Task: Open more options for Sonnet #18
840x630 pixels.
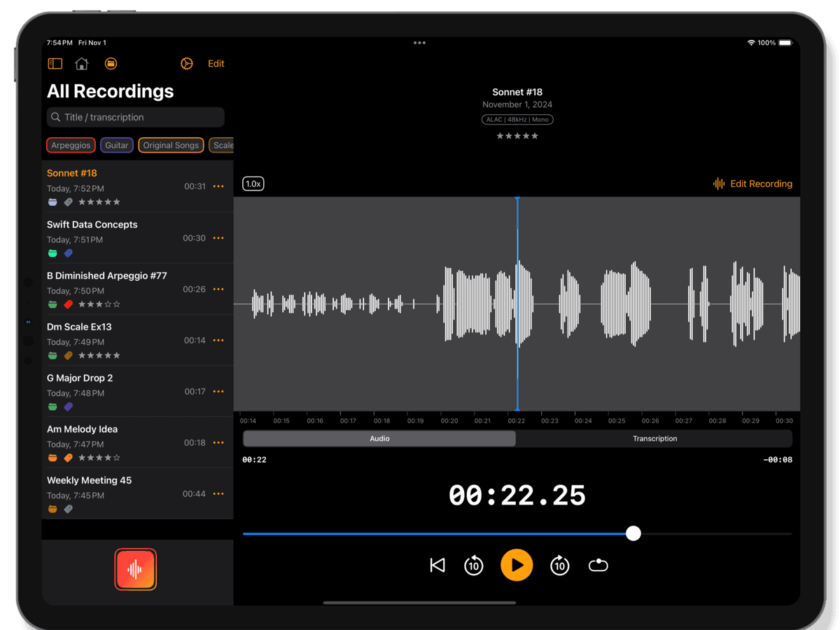Action: point(218,187)
